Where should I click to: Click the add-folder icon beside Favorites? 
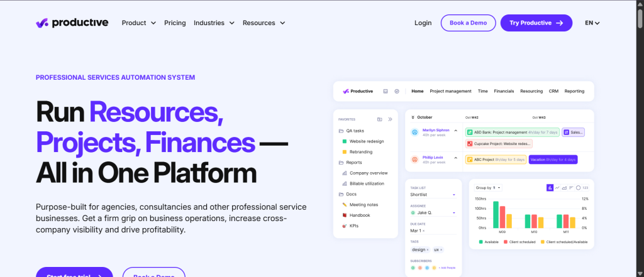tap(380, 119)
